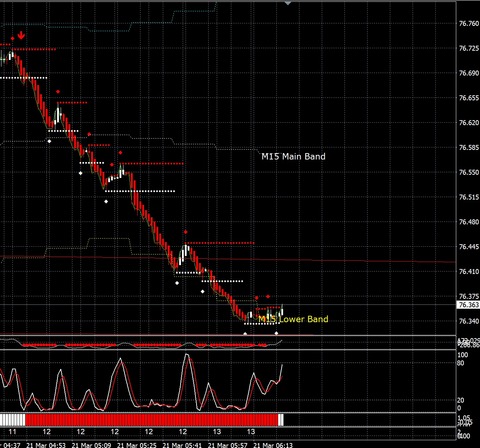
Task: Click the 76.340 price axis value
Action: (x=469, y=321)
